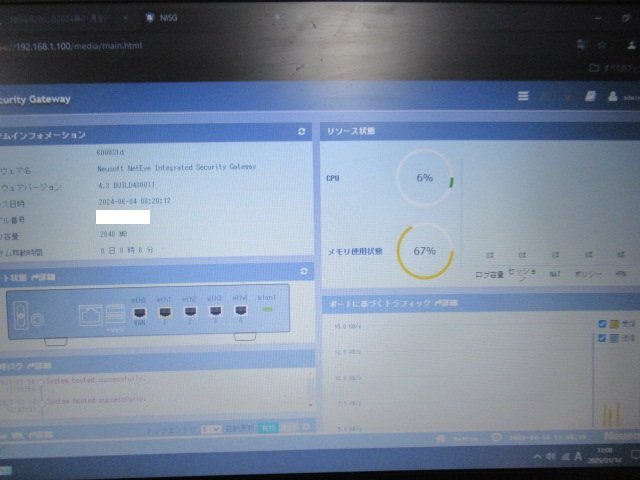Viewport: 640px width, 480px height.
Task: Click the memory usage 67% gauge
Action: click(x=425, y=251)
